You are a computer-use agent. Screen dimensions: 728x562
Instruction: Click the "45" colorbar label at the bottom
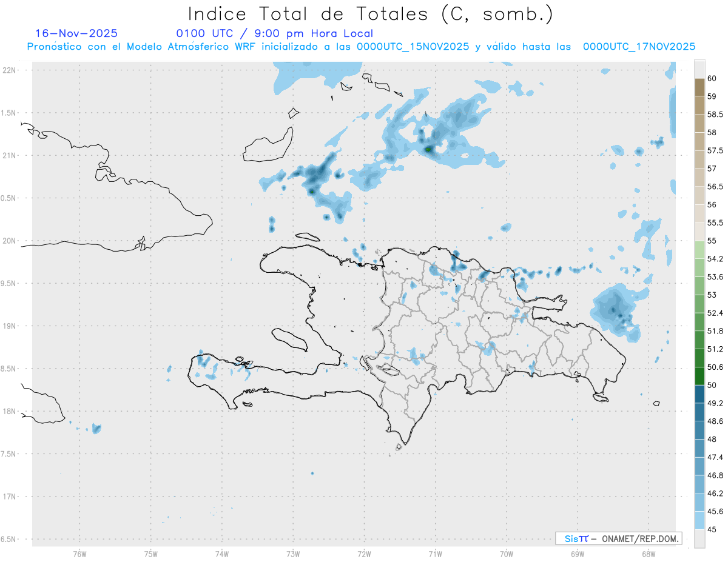coord(712,529)
